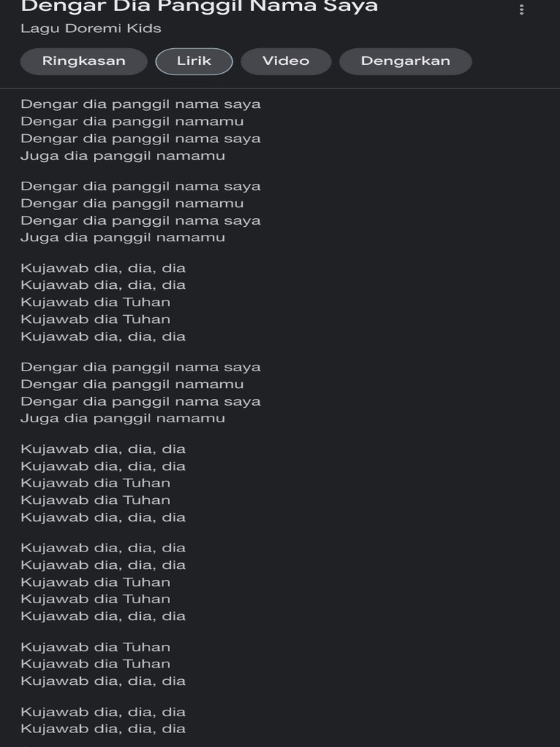Click the 'Lagu Doremi Kids' subtitle

click(x=91, y=28)
